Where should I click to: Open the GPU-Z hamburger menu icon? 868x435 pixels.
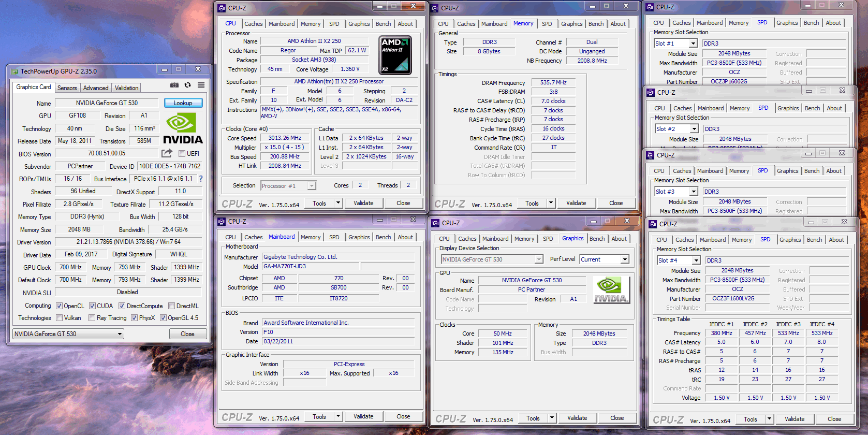pos(201,85)
